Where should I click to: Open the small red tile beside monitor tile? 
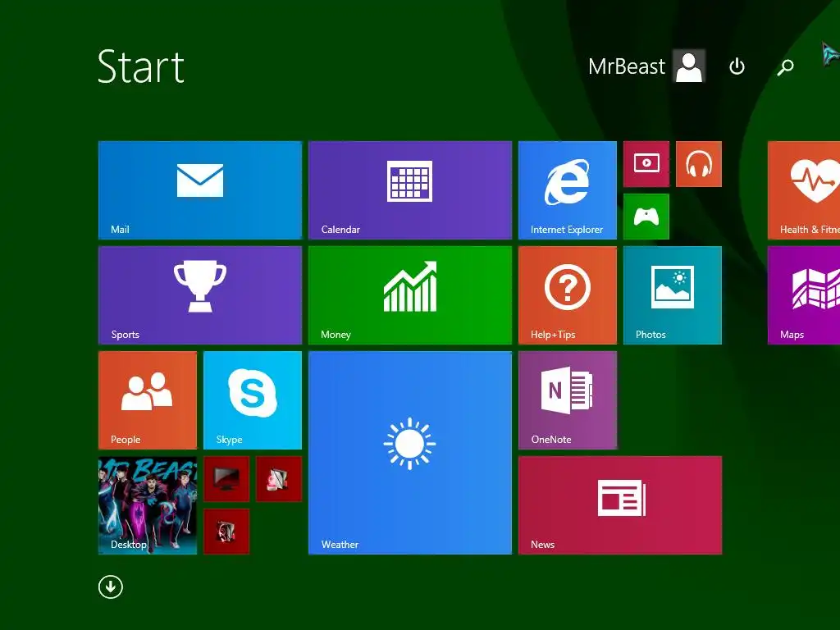click(279, 479)
